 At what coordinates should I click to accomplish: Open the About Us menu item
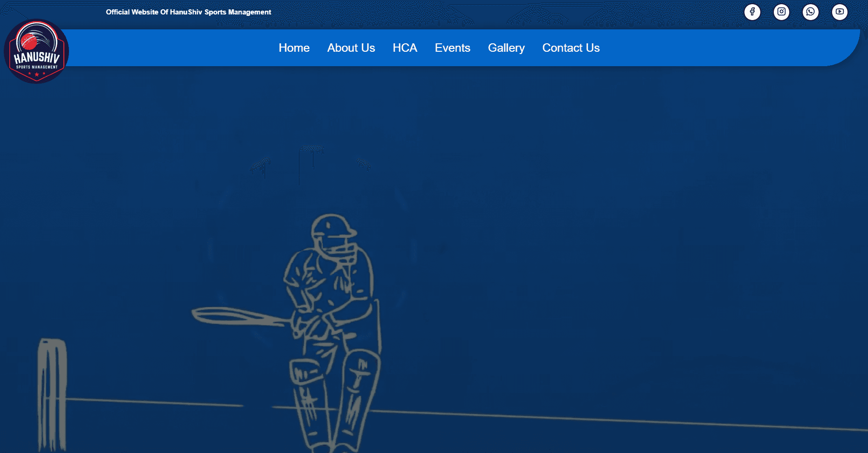point(351,48)
